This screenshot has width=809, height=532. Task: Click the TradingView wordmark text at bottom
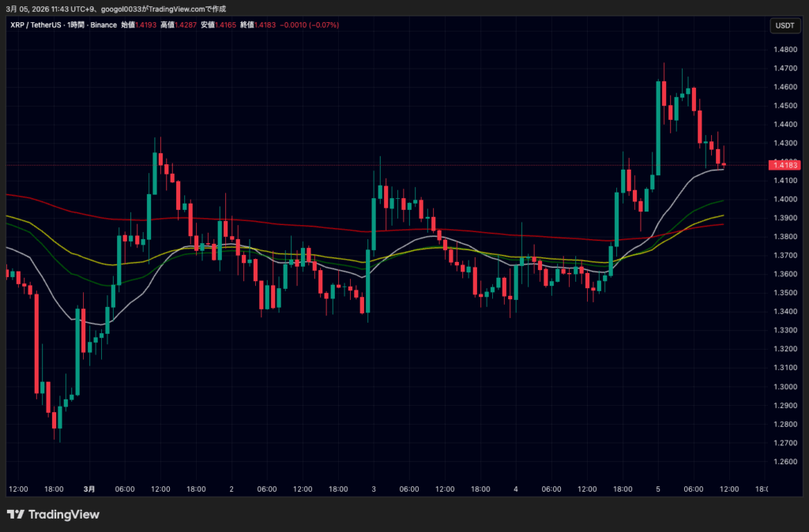click(x=64, y=515)
